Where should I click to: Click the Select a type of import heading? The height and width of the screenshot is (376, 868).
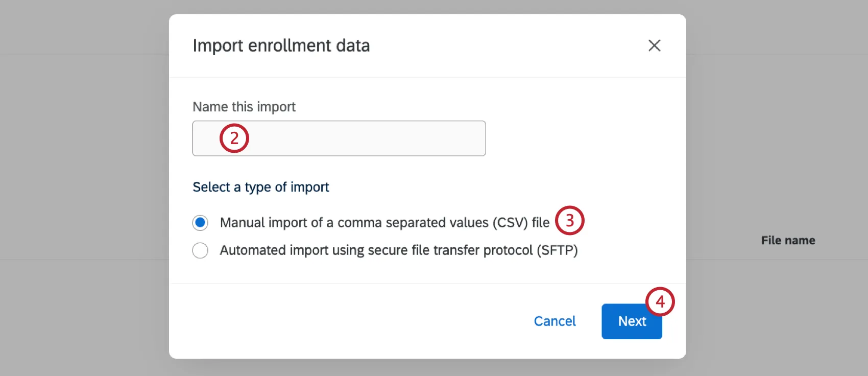pyautogui.click(x=260, y=187)
